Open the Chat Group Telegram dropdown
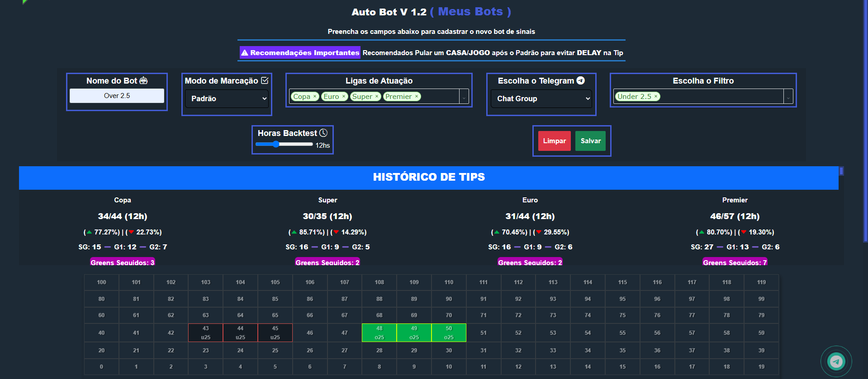 click(x=541, y=98)
